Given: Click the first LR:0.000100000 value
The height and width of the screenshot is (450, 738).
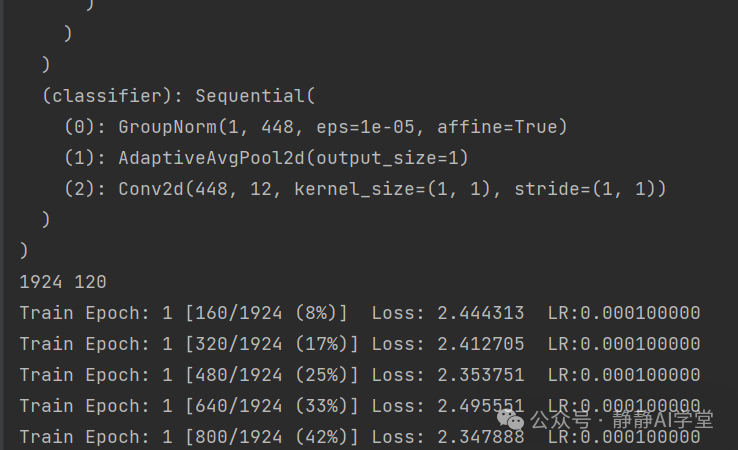Looking at the screenshot, I should [x=624, y=313].
